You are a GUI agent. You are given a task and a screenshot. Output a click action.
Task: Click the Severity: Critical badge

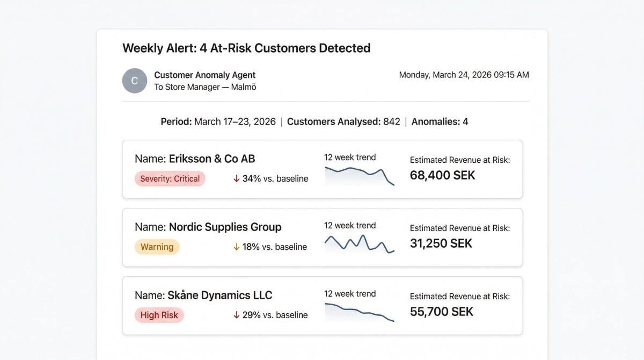170,179
